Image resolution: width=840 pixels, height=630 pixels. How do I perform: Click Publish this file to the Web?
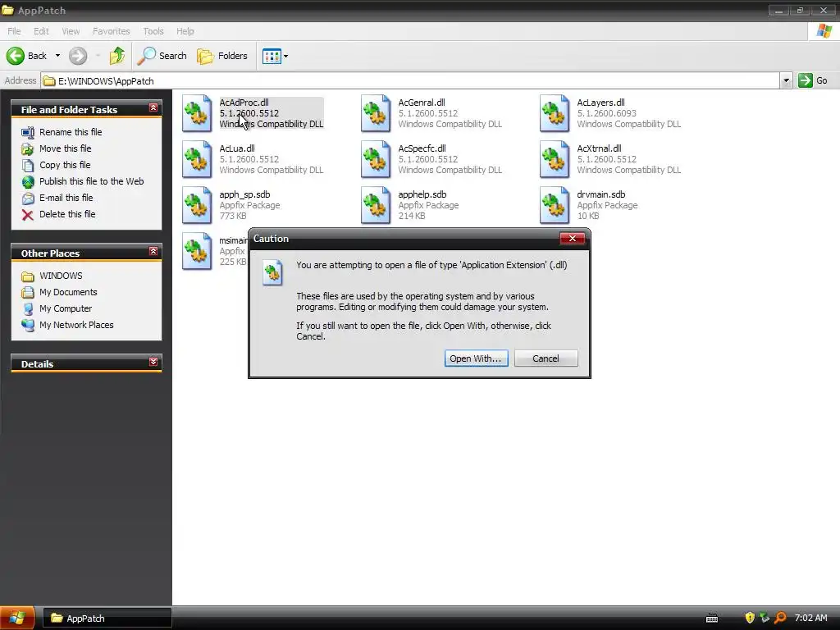[x=92, y=181]
